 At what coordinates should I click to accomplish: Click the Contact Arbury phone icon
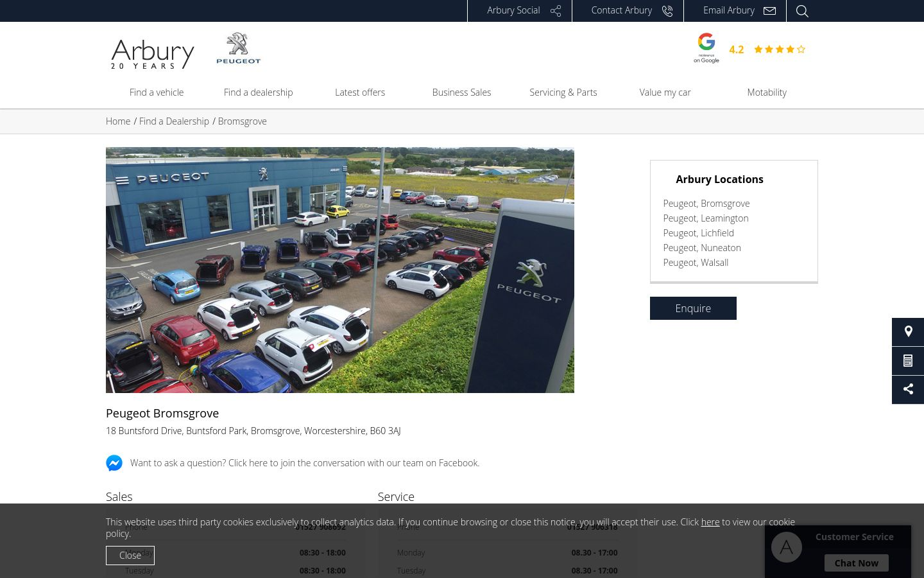(x=667, y=11)
